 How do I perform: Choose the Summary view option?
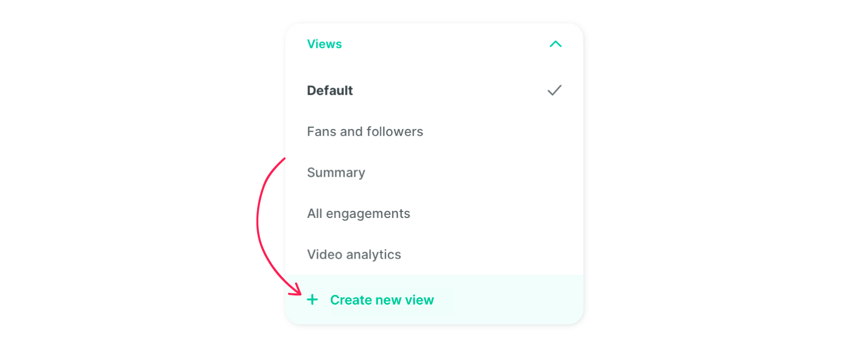434,172
